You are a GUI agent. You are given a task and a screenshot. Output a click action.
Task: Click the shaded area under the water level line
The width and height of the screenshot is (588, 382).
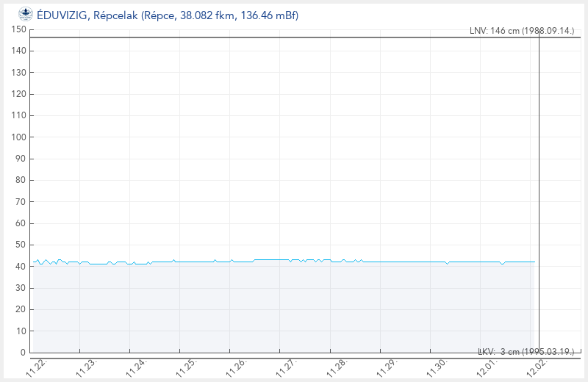point(279,309)
